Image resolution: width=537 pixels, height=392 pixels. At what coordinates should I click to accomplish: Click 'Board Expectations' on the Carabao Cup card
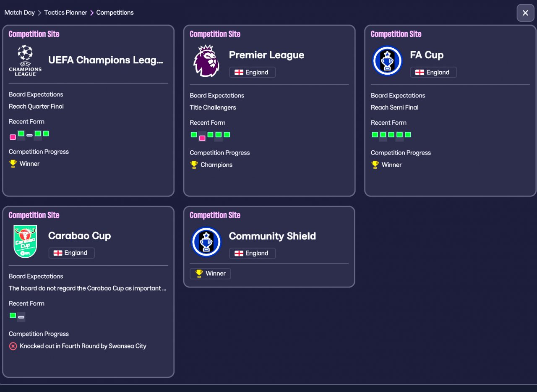point(36,277)
